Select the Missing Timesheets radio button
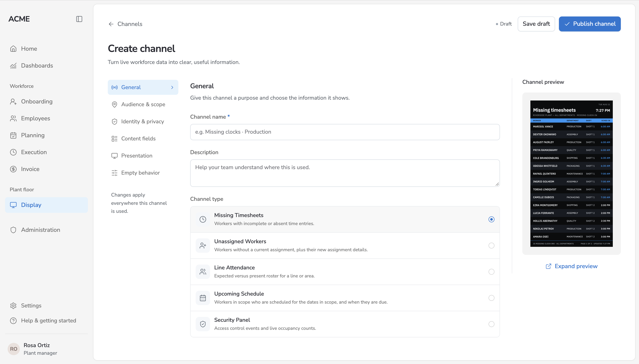This screenshot has height=364, width=639. 491,219
